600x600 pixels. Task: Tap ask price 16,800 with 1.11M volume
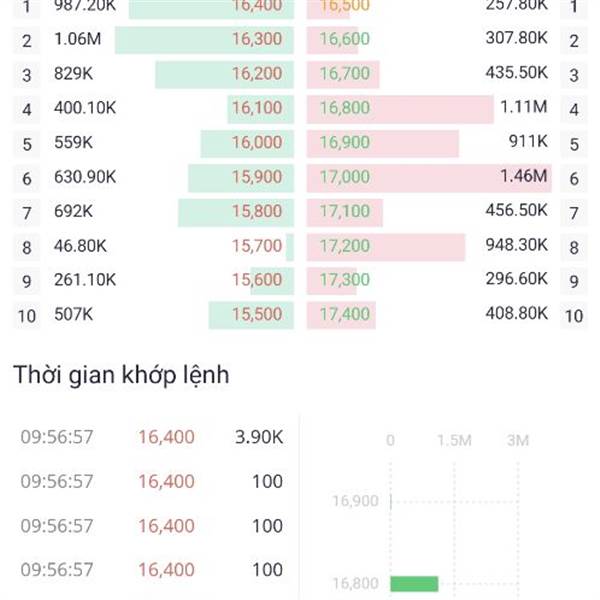coord(345,108)
